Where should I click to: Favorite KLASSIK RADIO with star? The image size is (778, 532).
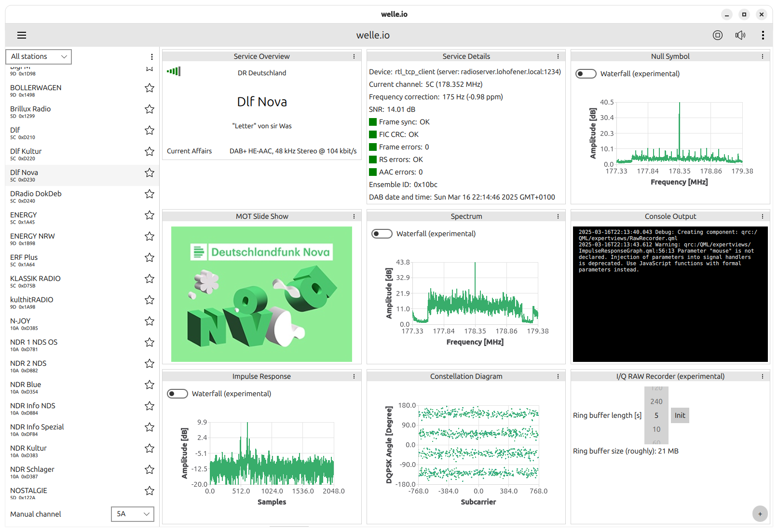click(150, 279)
